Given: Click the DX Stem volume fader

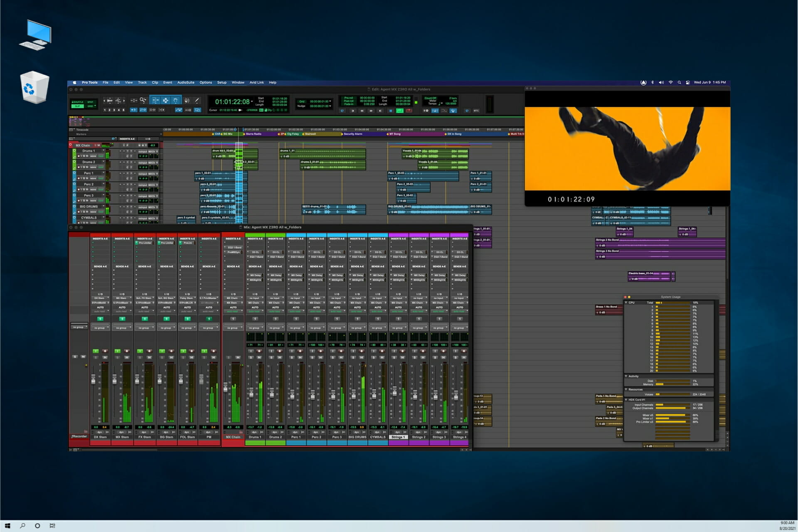Looking at the screenshot, I should click(94, 379).
